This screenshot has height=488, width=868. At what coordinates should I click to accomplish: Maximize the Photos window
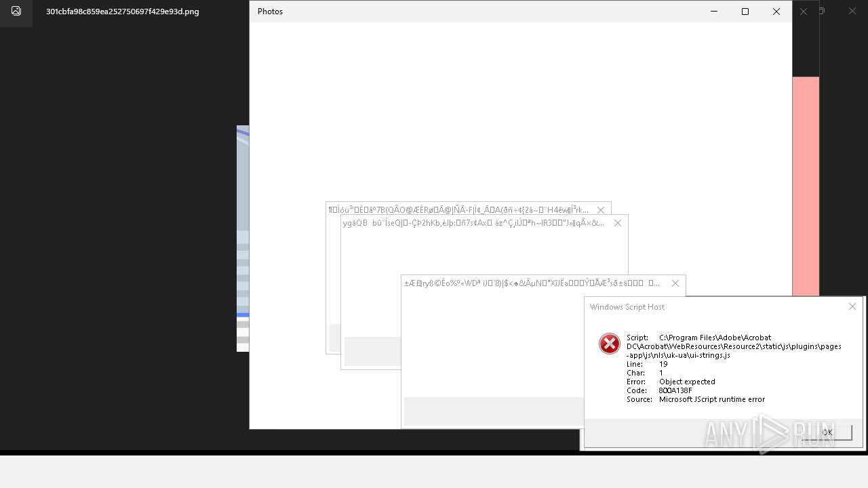pyautogui.click(x=745, y=12)
